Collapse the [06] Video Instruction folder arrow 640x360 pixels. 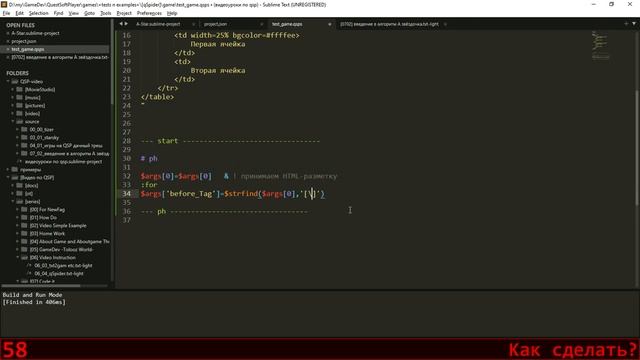(18, 258)
